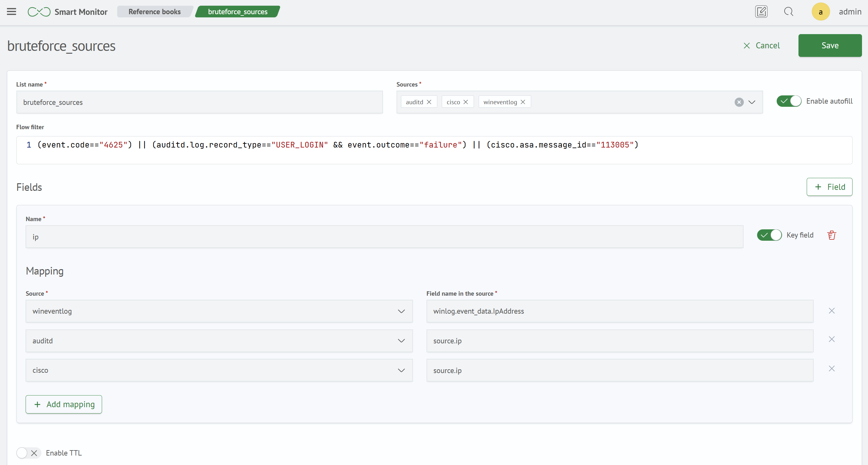
Task: Click the cisco tag text in Sources
Action: pyautogui.click(x=453, y=102)
